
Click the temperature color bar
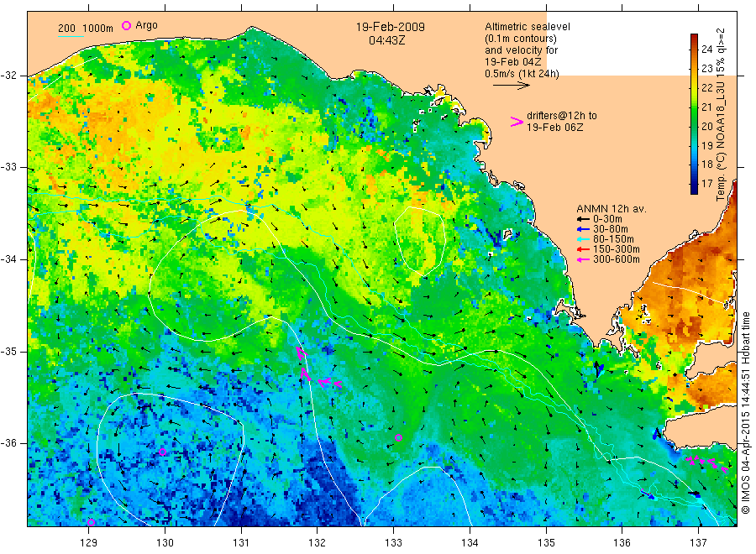click(695, 114)
